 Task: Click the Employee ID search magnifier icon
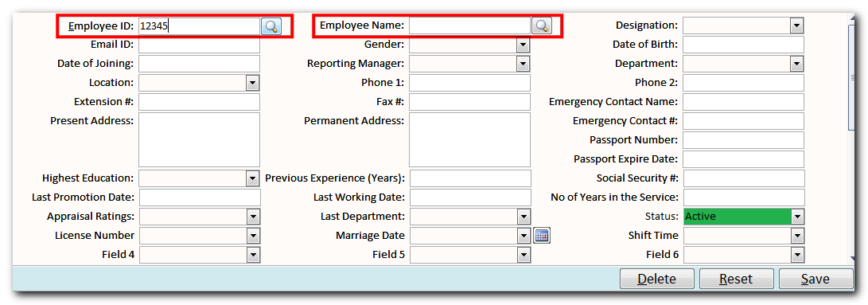271,26
